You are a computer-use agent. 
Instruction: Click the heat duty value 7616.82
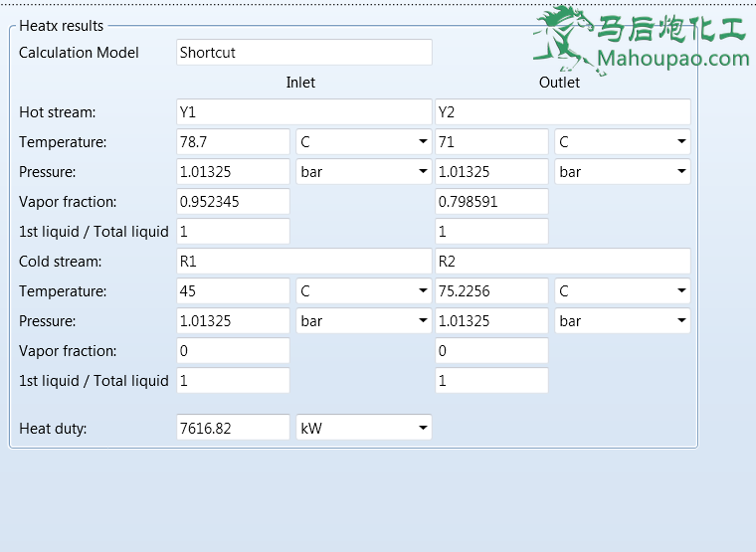coord(233,429)
